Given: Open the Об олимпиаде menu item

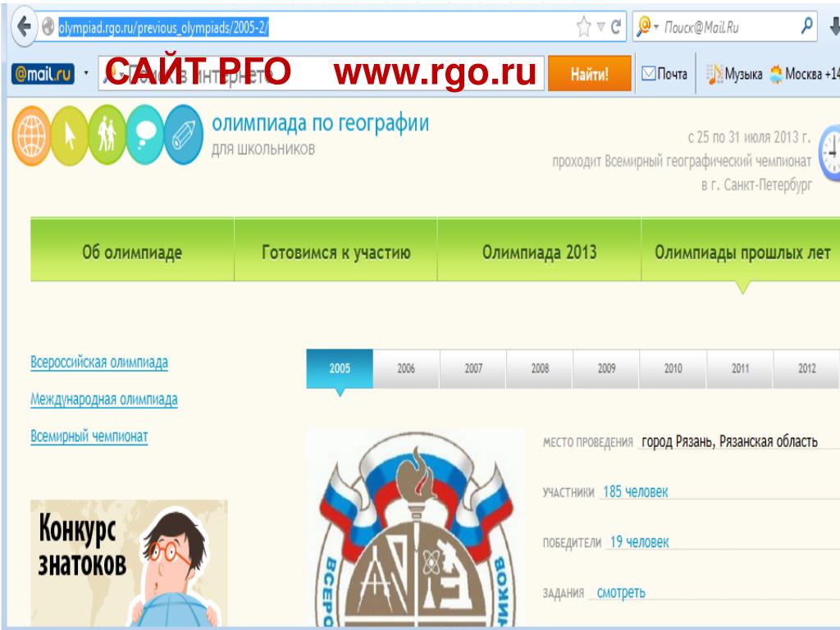Looking at the screenshot, I should pyautogui.click(x=132, y=249).
